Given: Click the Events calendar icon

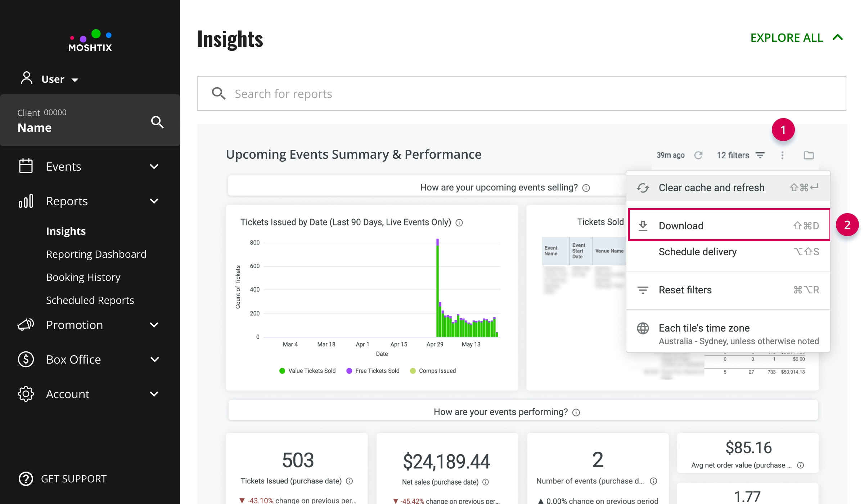Looking at the screenshot, I should (x=26, y=166).
